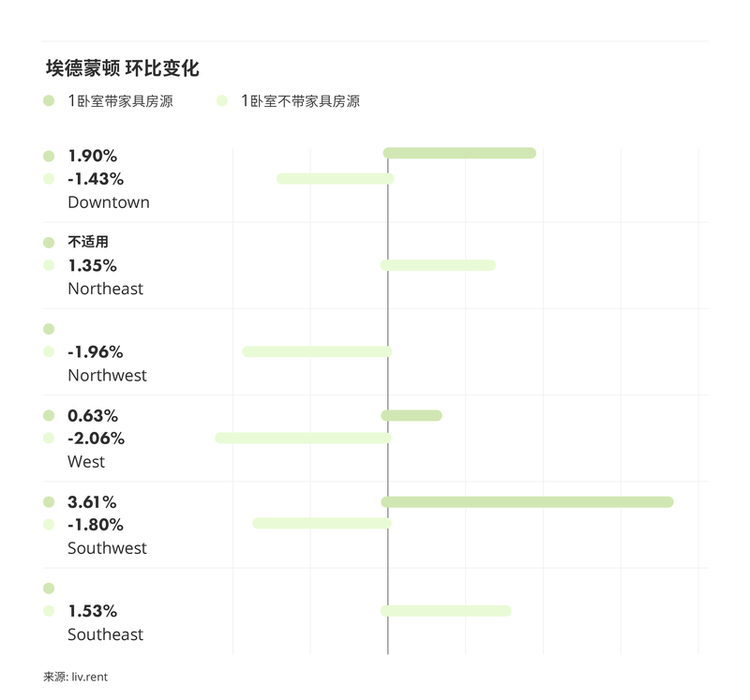Viewport: 750px width, 700px height.
Task: Open the liv.rent source link
Action: tap(89, 677)
